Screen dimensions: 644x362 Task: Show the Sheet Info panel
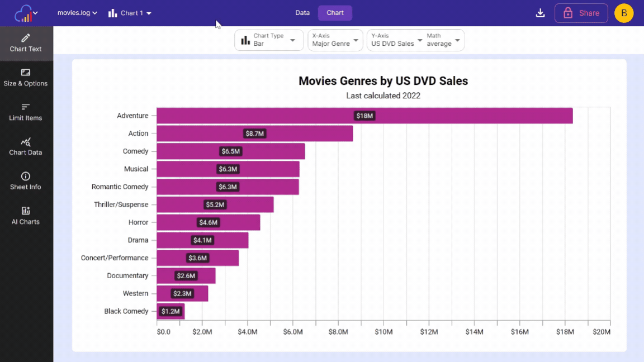[26, 182]
